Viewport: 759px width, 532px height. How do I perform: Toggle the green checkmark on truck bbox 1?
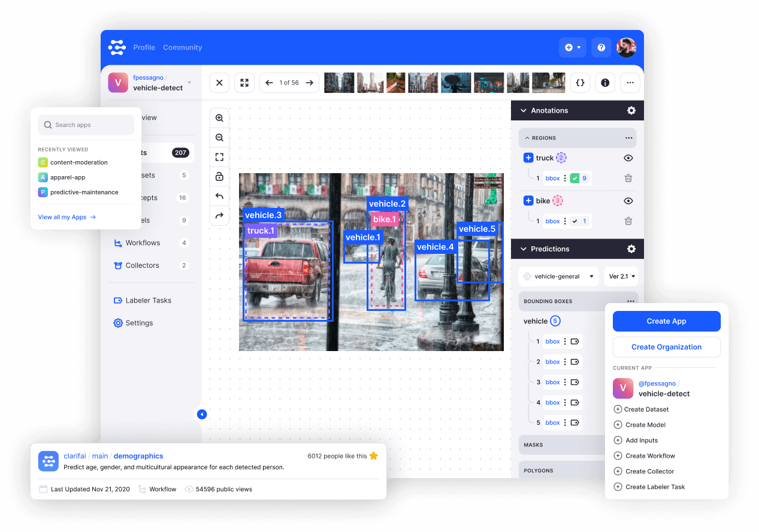click(x=574, y=178)
